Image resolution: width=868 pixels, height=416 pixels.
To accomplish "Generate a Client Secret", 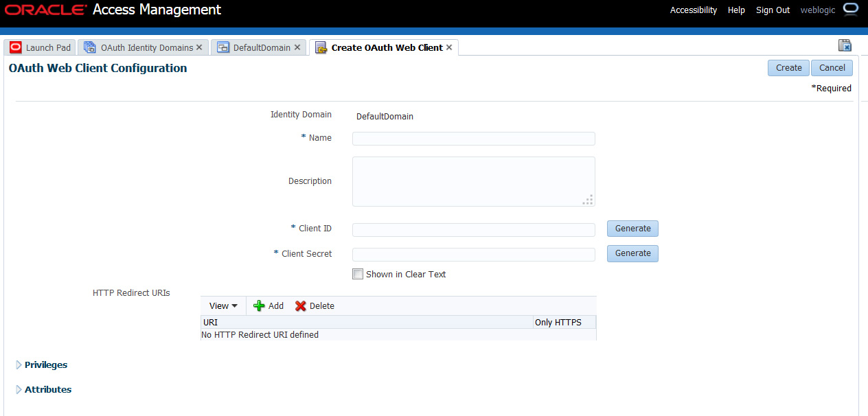I will [x=632, y=253].
